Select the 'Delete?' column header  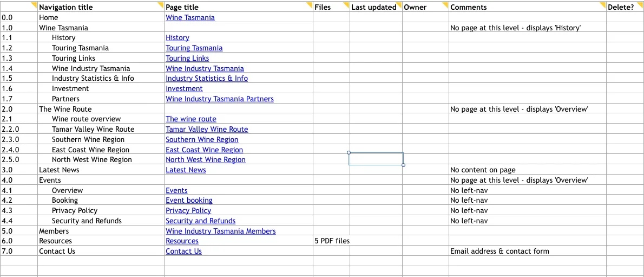point(625,7)
